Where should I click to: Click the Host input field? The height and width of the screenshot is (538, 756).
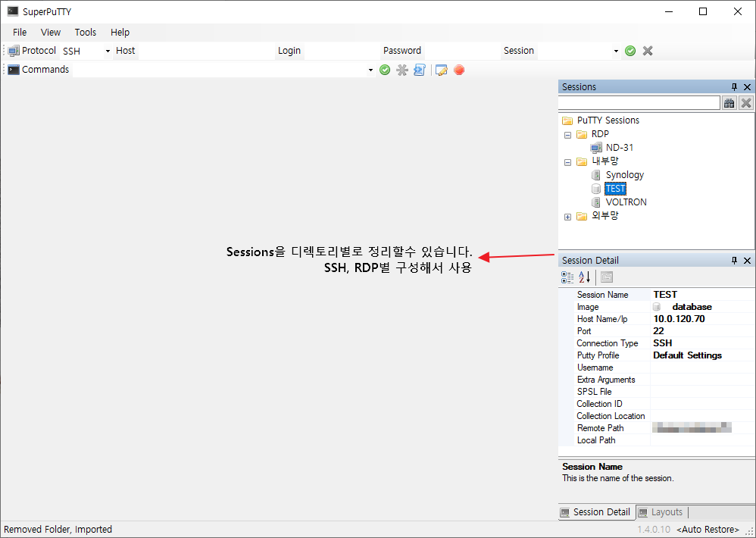pyautogui.click(x=206, y=51)
